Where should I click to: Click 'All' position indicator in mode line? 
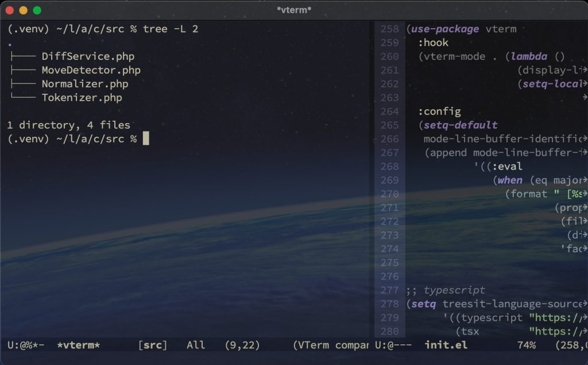(196, 345)
